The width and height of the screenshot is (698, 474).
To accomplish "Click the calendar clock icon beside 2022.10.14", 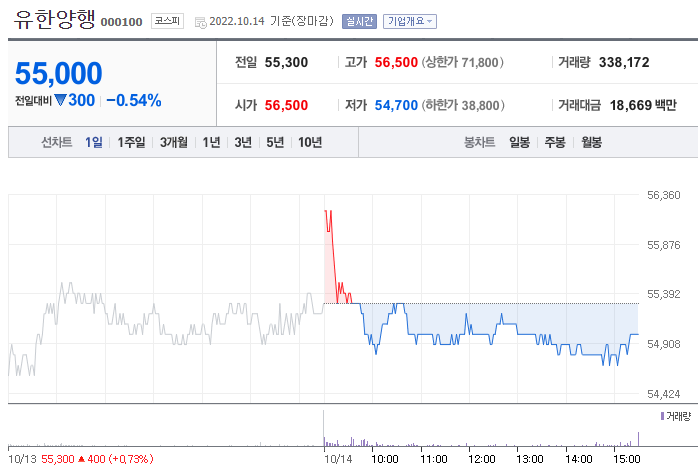I will click(201, 22).
